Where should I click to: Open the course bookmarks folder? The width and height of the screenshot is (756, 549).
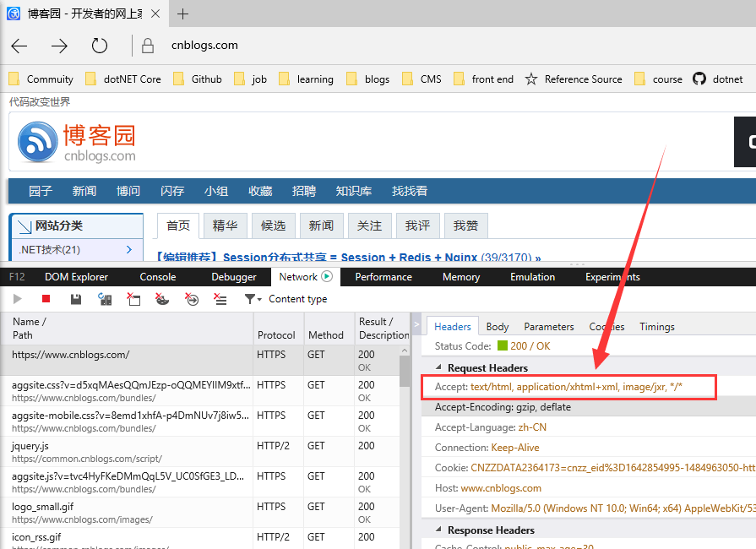pyautogui.click(x=658, y=79)
